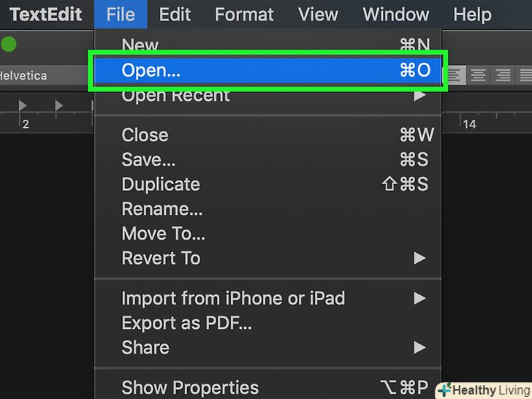Center-align the text using the toolbar
The width and height of the screenshot is (532, 399).
point(478,75)
